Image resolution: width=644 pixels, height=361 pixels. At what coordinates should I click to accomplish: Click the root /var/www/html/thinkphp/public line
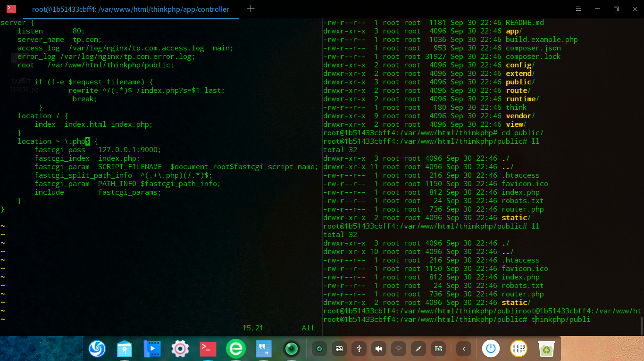tap(96, 65)
